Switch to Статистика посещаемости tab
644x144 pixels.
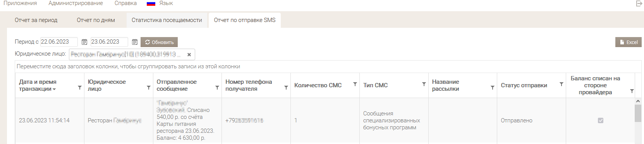tap(167, 20)
